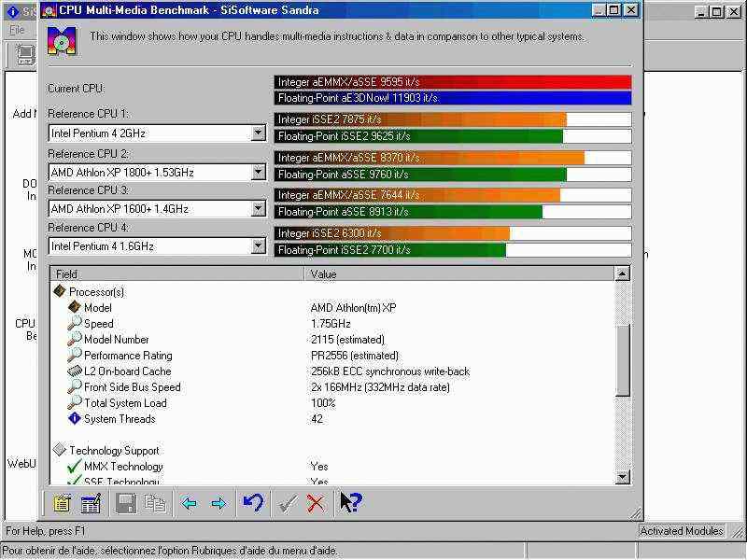Click the cyan forward arrow icon
The image size is (747, 560).
(218, 503)
